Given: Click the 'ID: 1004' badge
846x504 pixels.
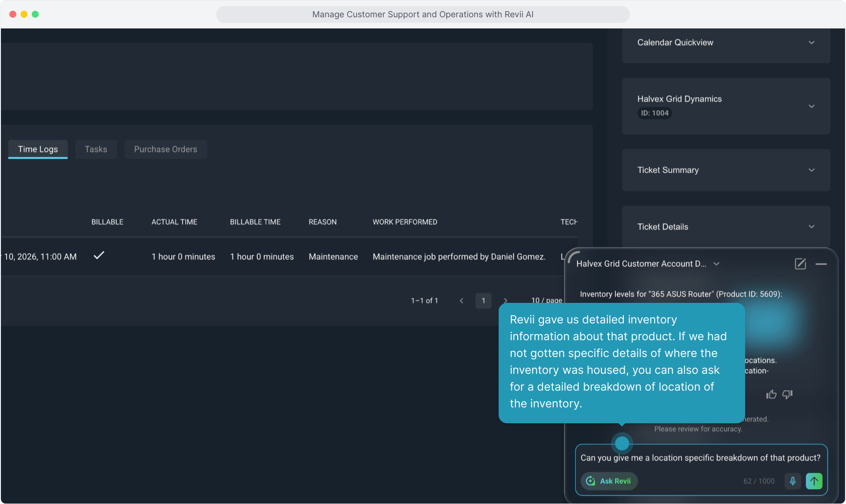Looking at the screenshot, I should point(655,113).
